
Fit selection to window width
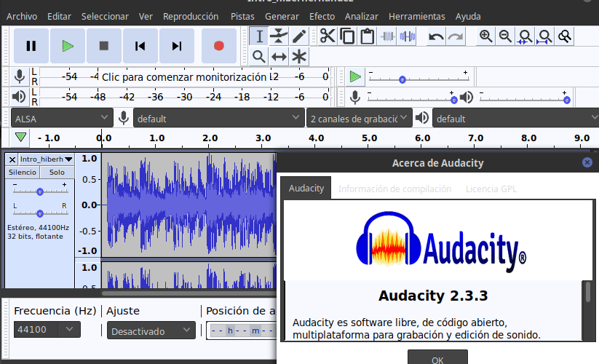tap(525, 36)
